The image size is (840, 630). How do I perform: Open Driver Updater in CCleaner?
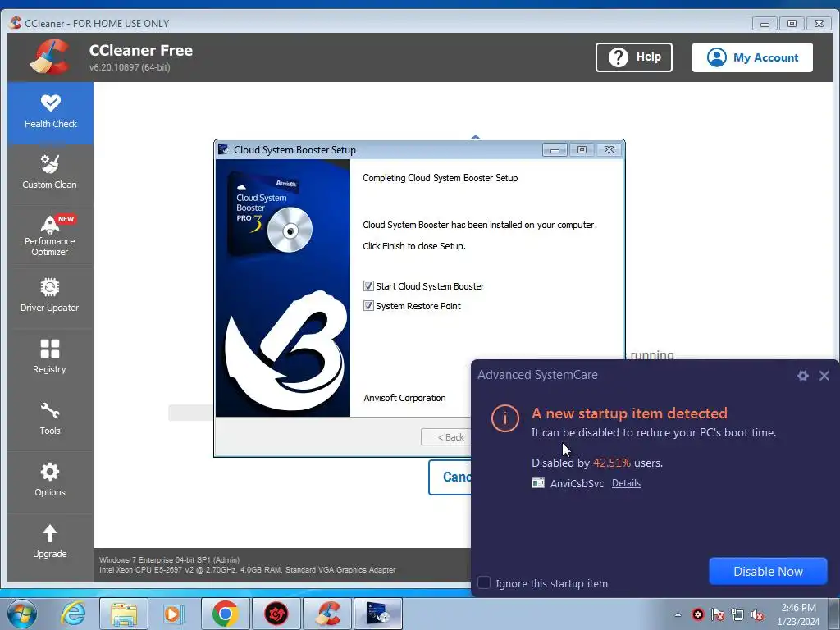point(50,295)
